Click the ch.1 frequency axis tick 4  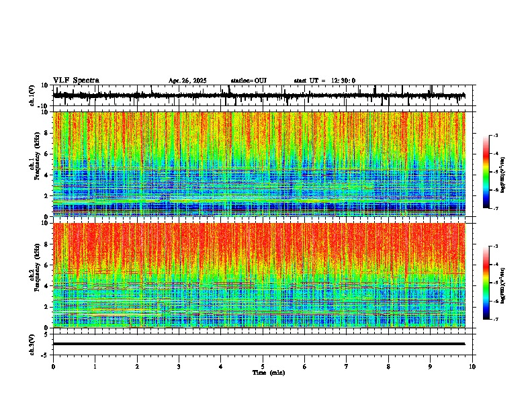click(x=47, y=175)
